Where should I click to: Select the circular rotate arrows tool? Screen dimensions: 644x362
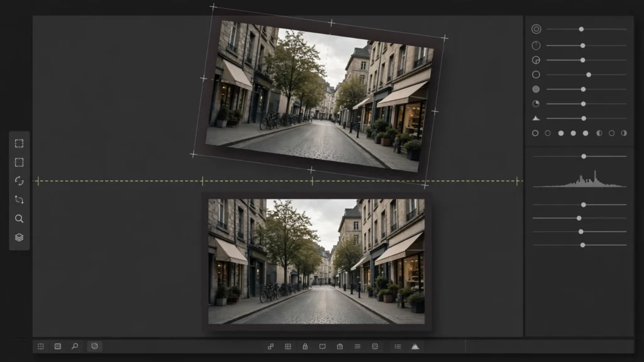(19, 181)
